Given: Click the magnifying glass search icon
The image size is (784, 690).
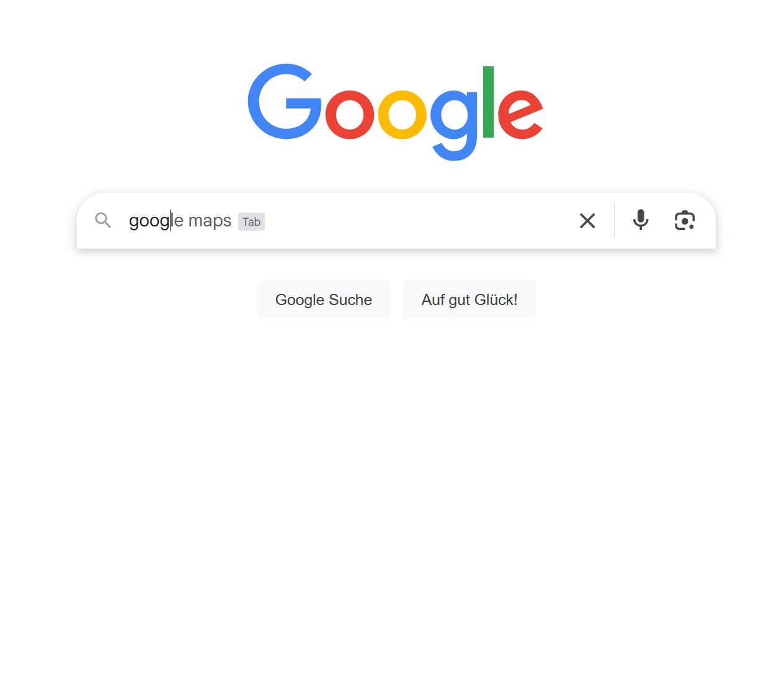Looking at the screenshot, I should (x=103, y=220).
